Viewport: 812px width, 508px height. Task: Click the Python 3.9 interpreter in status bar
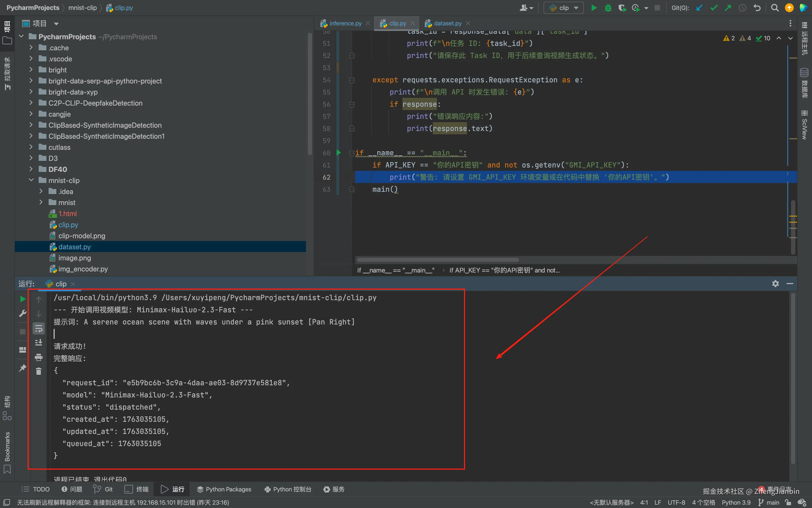(736, 502)
